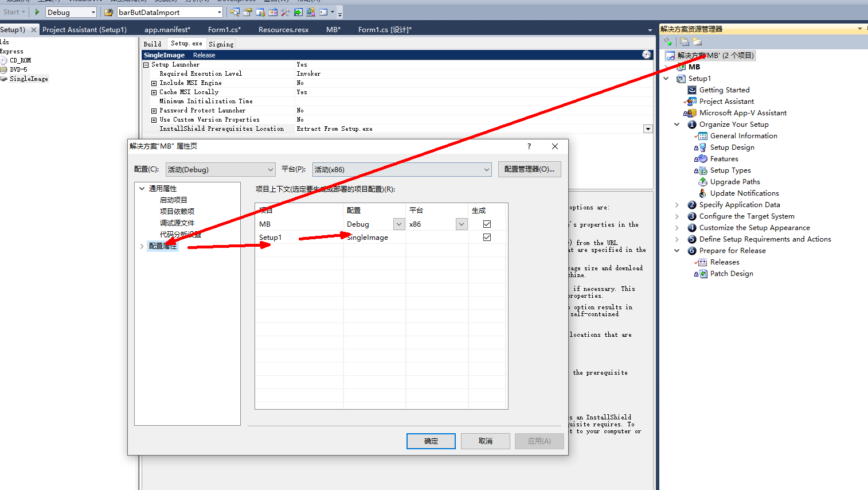Collapse the Organize Your Setup node
The height and width of the screenshot is (490, 868).
[677, 125]
